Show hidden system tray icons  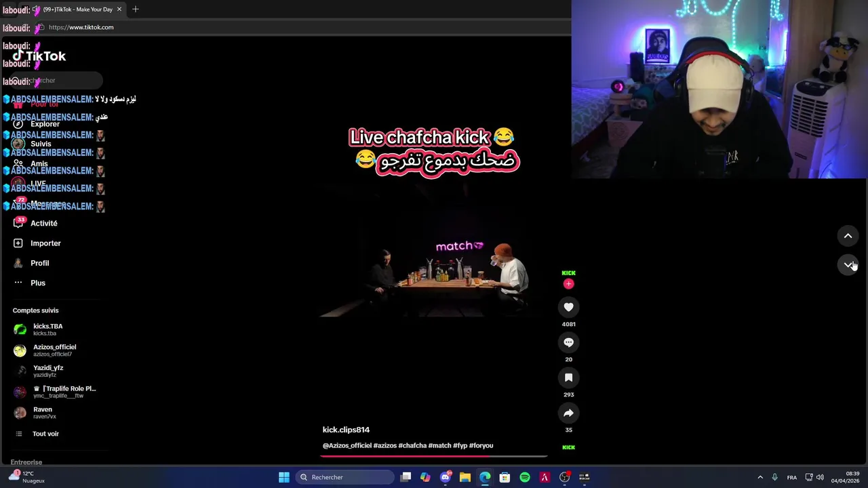pyautogui.click(x=760, y=477)
